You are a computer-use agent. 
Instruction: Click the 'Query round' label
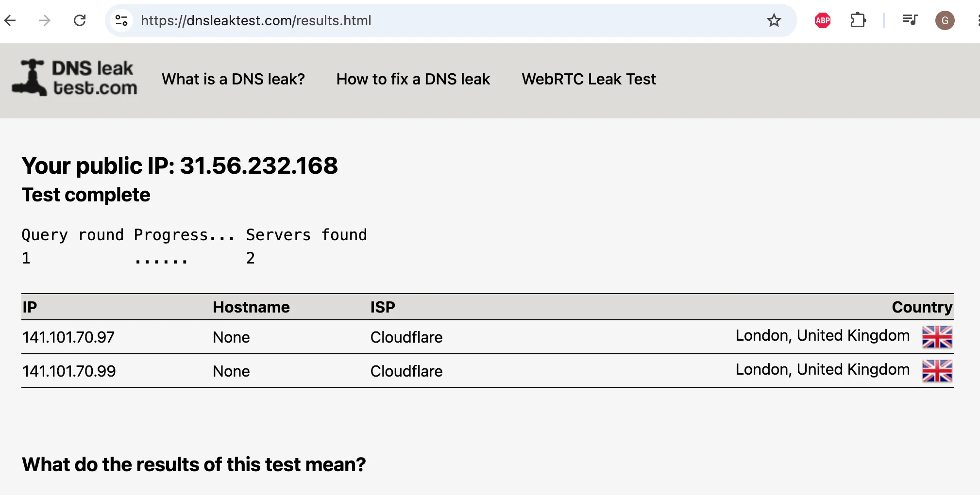(73, 235)
